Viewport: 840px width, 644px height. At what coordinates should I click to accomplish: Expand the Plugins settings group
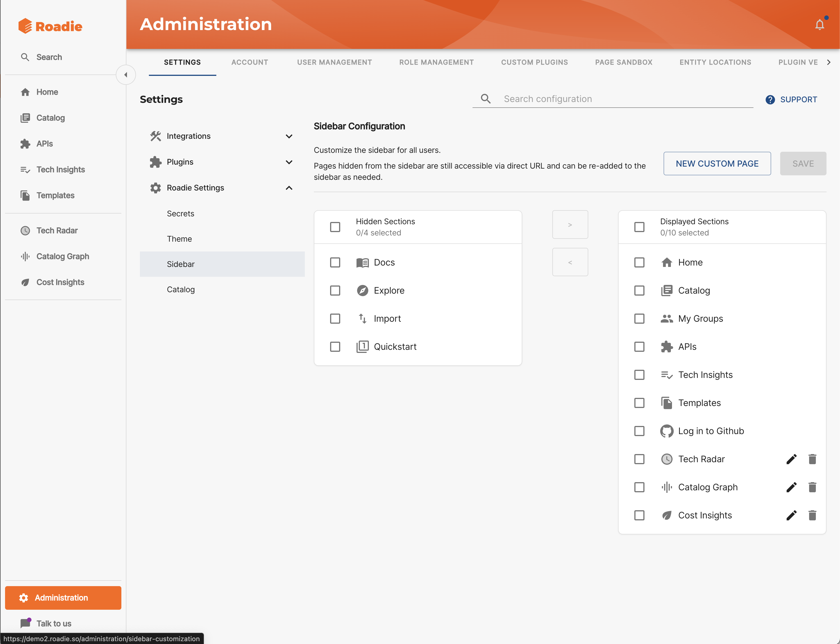coord(222,162)
